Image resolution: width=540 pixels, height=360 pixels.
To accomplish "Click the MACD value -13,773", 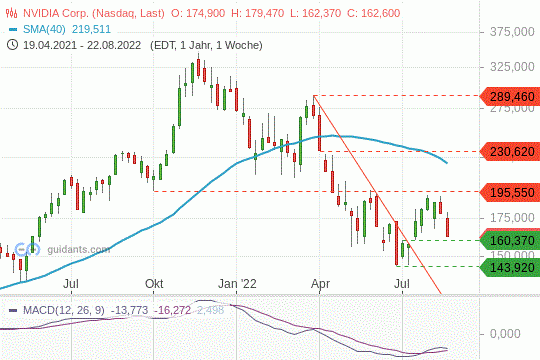I will point(129,310).
